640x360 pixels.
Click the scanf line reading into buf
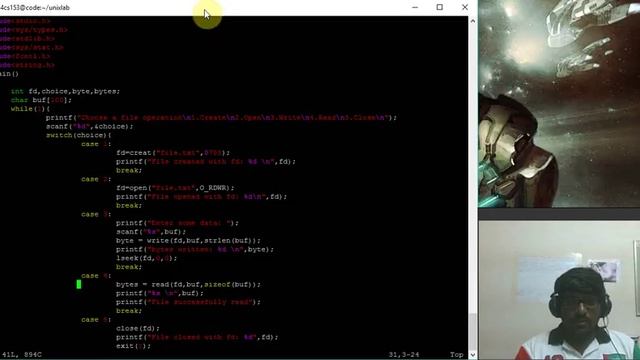[151, 232]
